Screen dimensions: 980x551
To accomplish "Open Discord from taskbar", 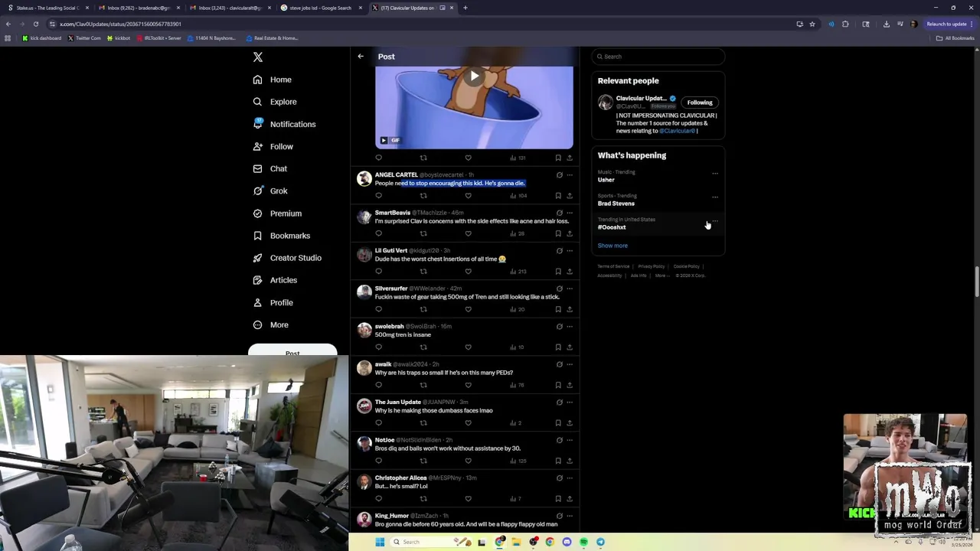I will pos(567,542).
